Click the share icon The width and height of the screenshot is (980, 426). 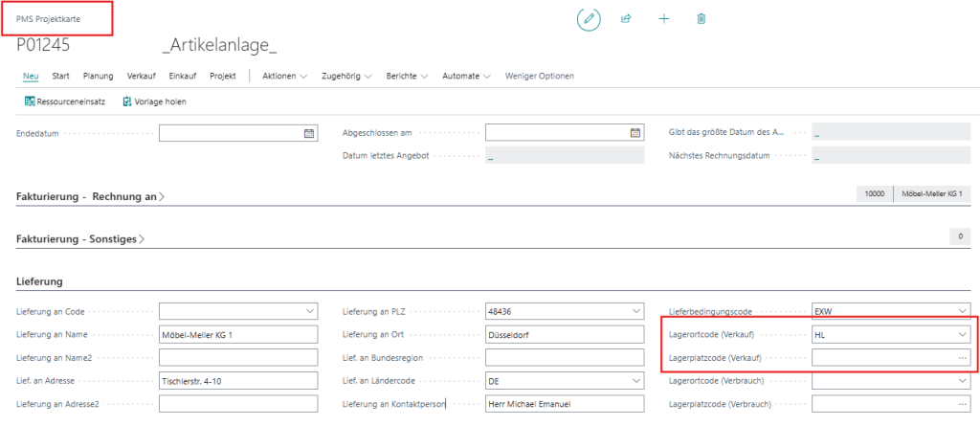point(626,19)
